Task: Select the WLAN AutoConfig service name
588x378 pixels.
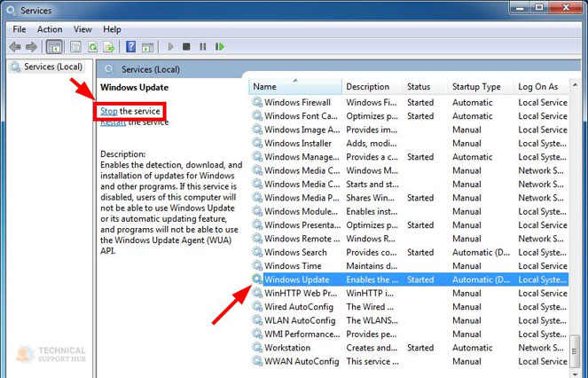Action: coord(300,320)
